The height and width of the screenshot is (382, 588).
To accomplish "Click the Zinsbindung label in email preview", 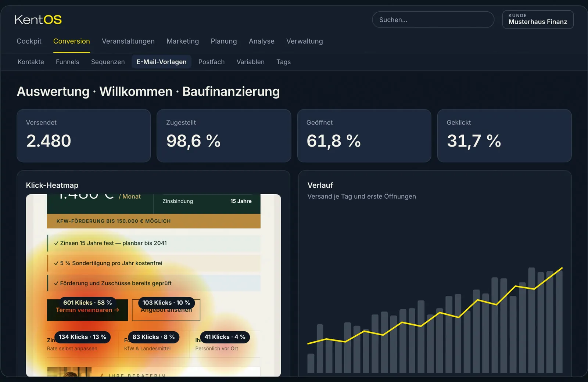I will click(x=178, y=201).
